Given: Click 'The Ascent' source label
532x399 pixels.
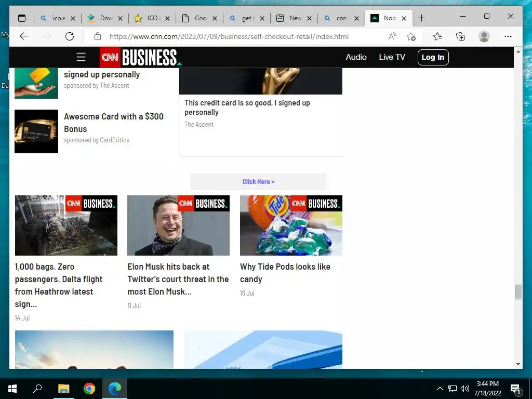Looking at the screenshot, I should tap(199, 125).
